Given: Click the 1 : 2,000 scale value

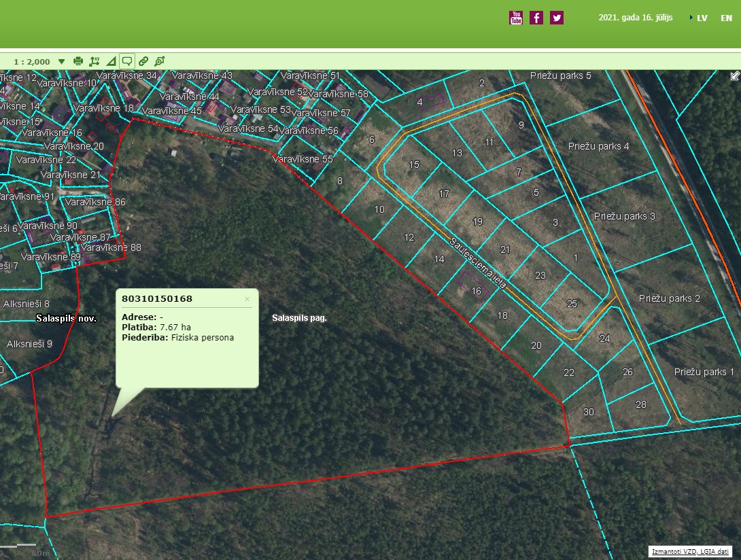Looking at the screenshot, I should [x=32, y=62].
